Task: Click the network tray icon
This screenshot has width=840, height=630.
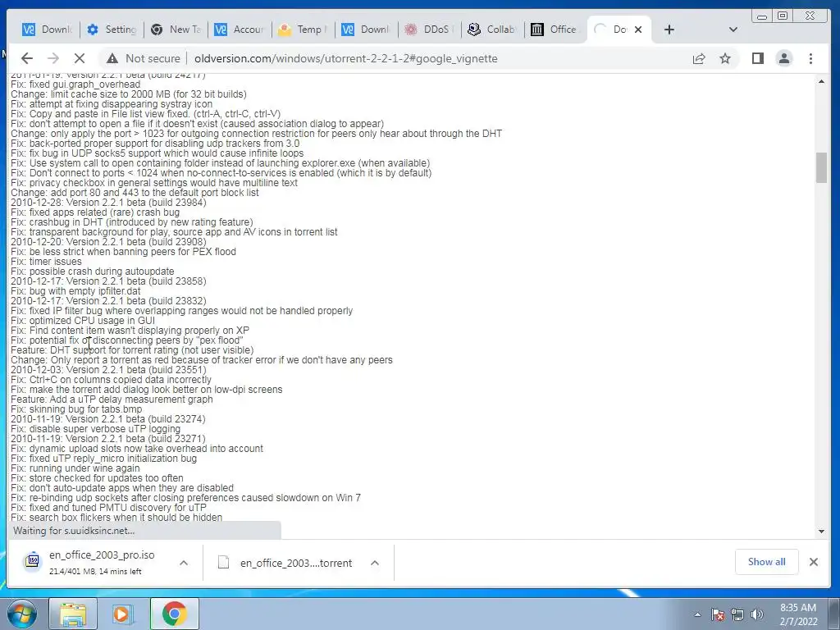Action: (737, 614)
